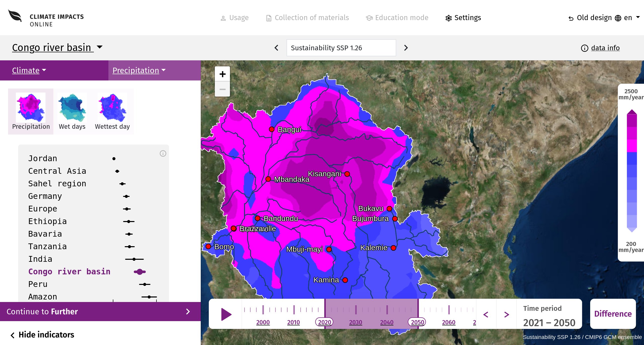The width and height of the screenshot is (644, 345).
Task: Select year 2010 on timeline
Action: [294, 322]
